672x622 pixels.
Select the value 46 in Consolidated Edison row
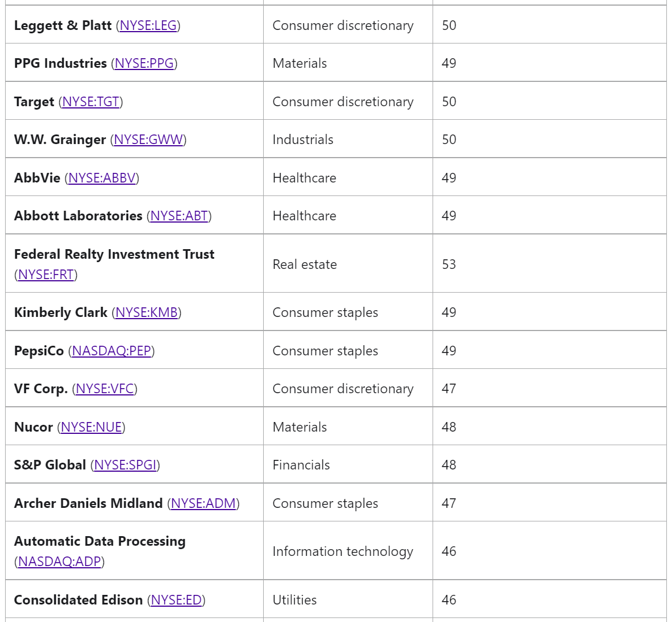click(x=449, y=600)
